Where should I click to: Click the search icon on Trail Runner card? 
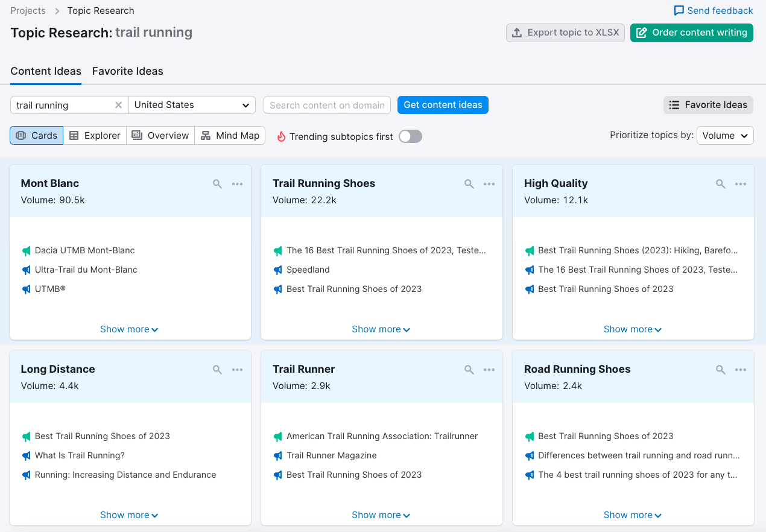coord(469,370)
